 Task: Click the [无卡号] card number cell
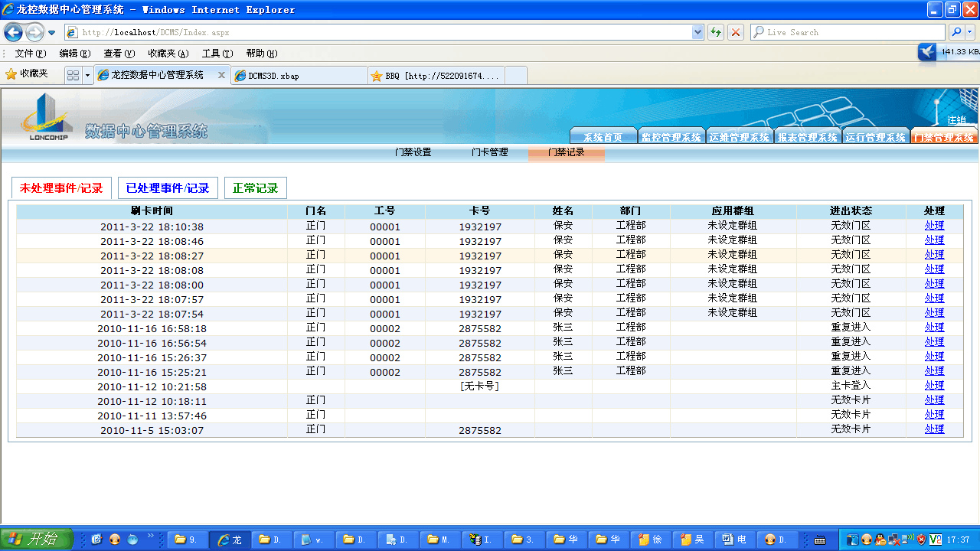tap(480, 386)
